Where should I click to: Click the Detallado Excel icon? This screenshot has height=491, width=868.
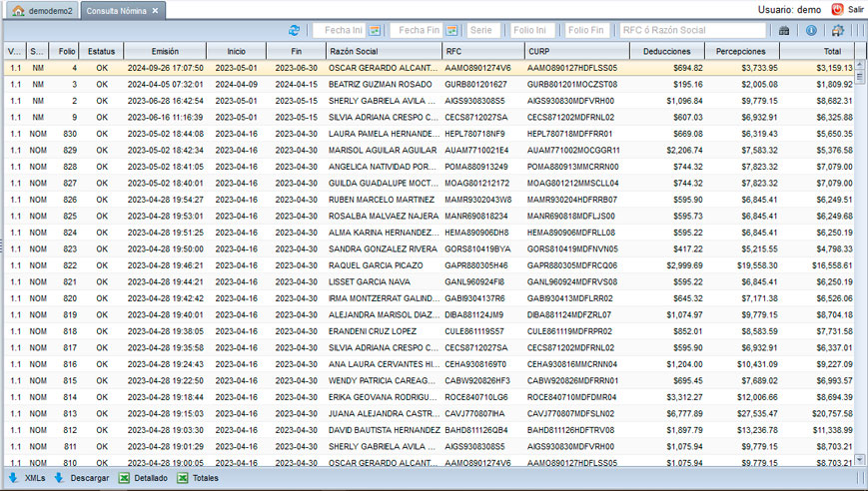coord(124,478)
